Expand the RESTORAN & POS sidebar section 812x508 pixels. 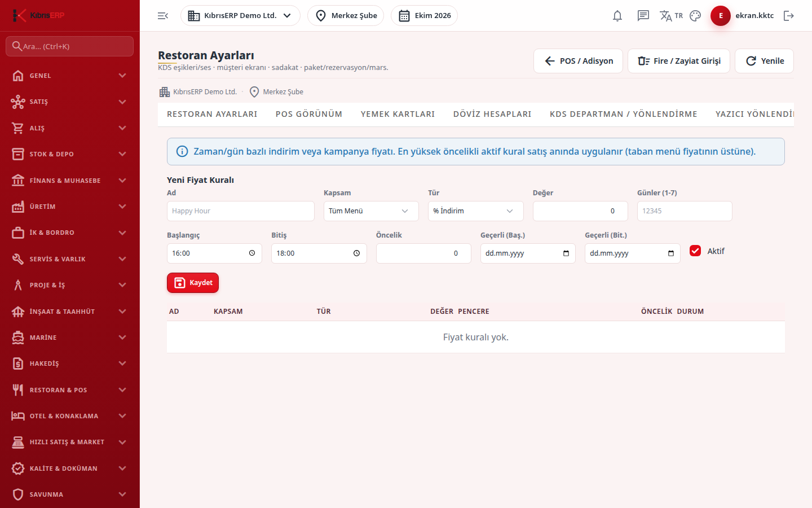coord(69,390)
